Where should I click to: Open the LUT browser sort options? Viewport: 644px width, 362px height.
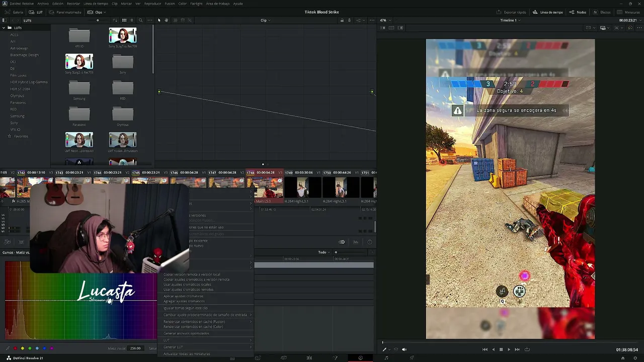click(x=115, y=20)
